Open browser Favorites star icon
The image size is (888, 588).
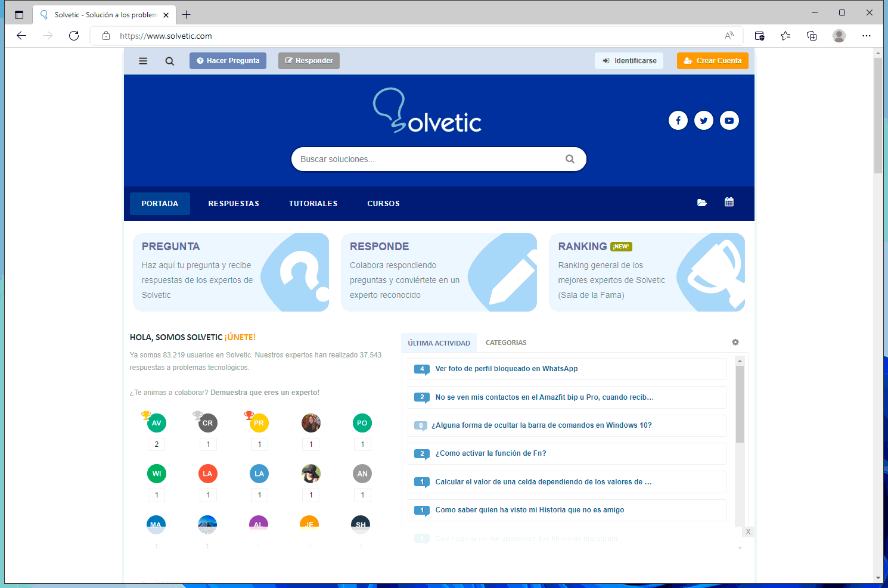point(785,36)
